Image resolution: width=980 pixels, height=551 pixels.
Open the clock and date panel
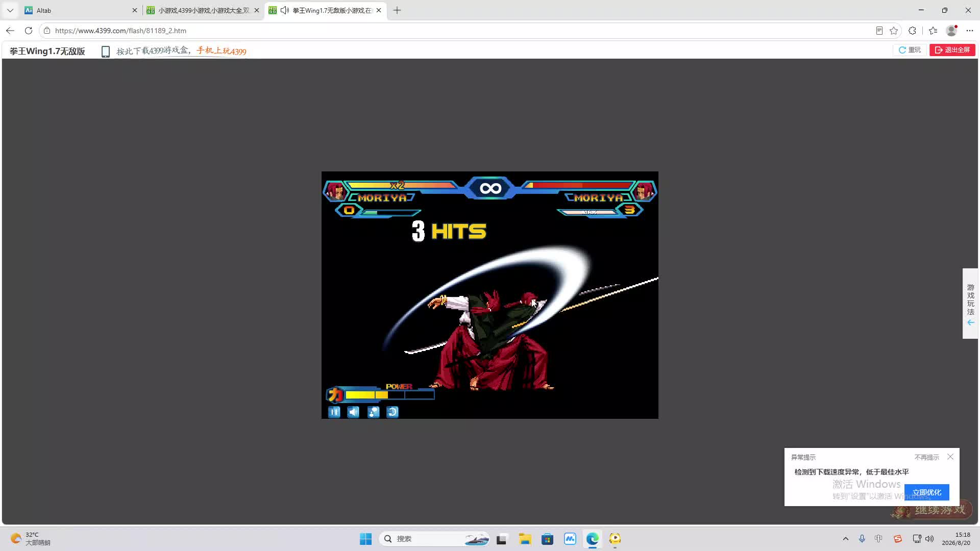tap(956, 539)
